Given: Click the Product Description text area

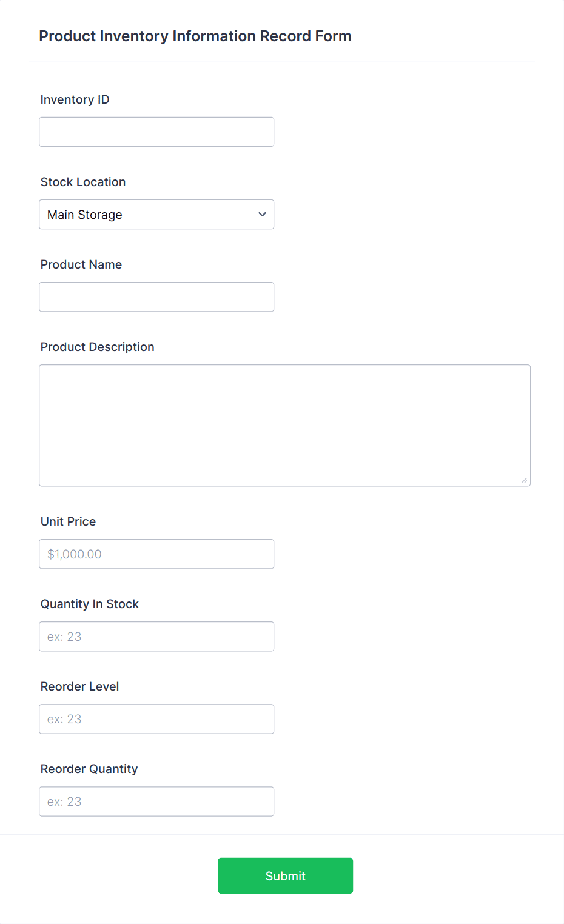Looking at the screenshot, I should tap(284, 424).
